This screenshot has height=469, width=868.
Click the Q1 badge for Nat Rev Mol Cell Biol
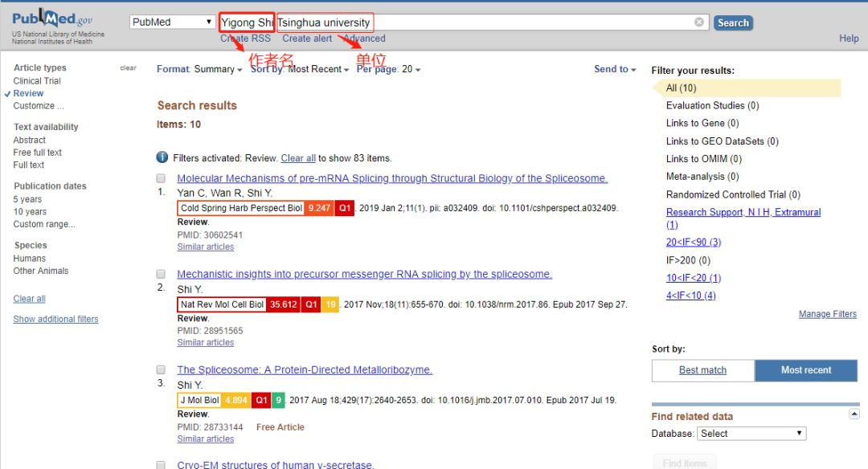[x=311, y=304]
